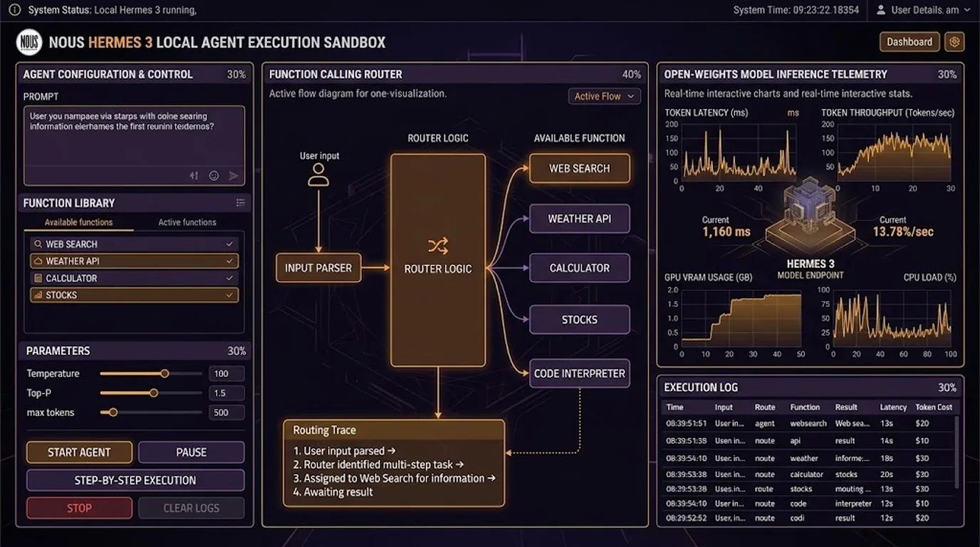The image size is (980, 547).
Task: Stop the agent with the STOP button
Action: click(x=79, y=508)
